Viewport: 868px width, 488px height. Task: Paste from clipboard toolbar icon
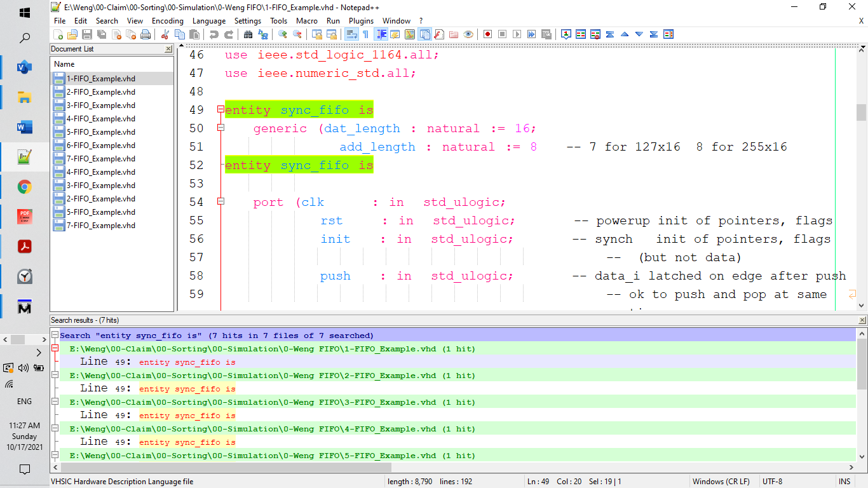194,34
